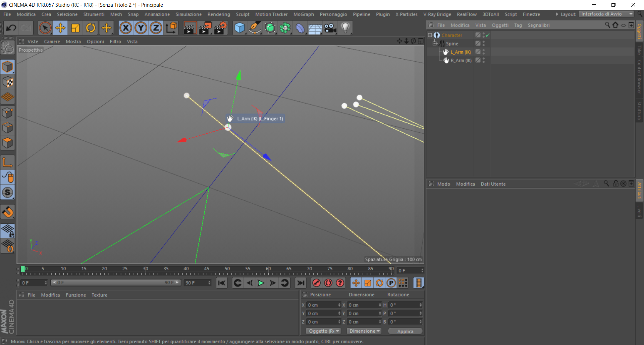This screenshot has height=345, width=644.
Task: Activate the Move tool
Action: pyautogui.click(x=60, y=28)
